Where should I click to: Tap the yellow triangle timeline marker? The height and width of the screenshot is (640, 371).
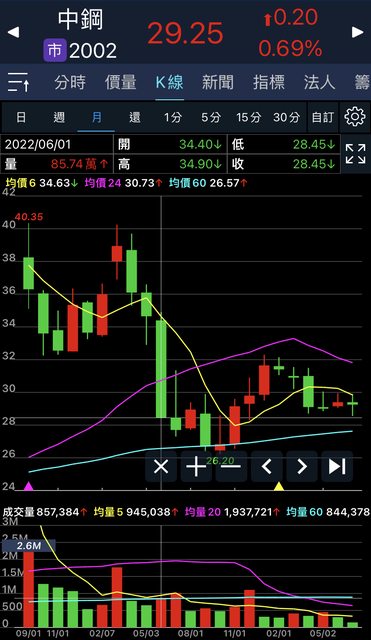279,486
